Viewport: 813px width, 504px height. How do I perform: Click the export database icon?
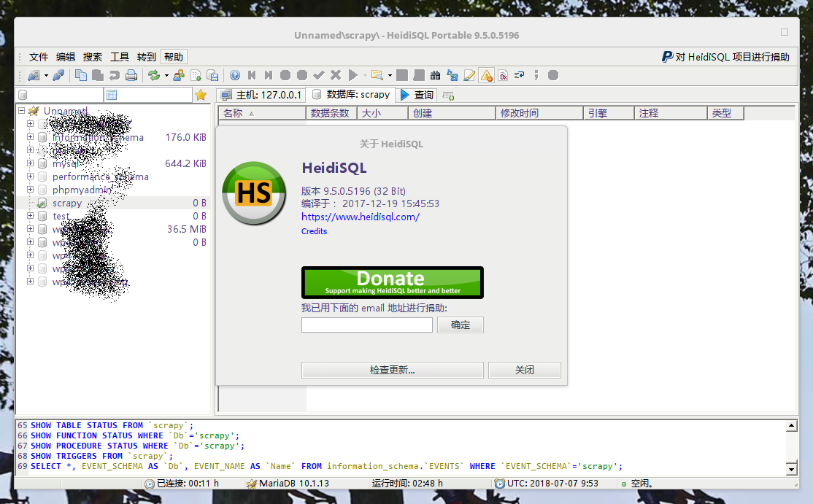212,76
